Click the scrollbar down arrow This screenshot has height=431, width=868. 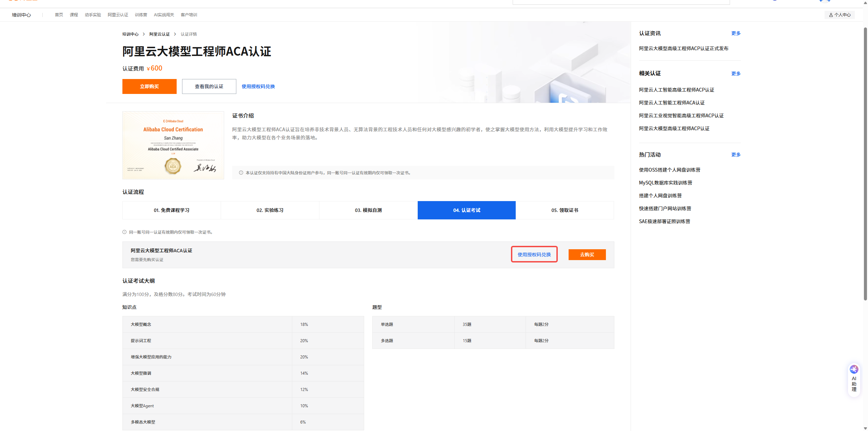[x=865, y=428]
